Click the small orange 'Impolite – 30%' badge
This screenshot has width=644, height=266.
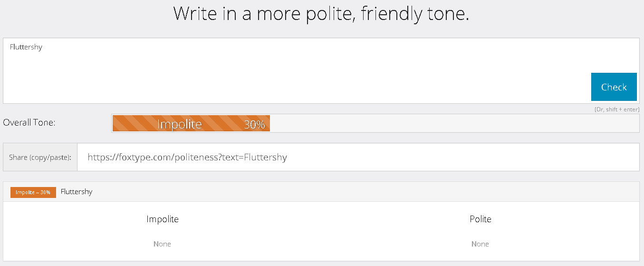coord(33,192)
